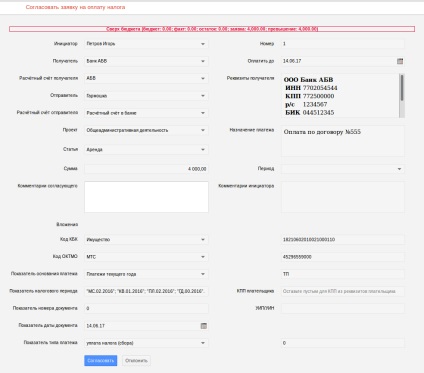Screen dimensions: 424x373
Task: Expand the Код КБК Имущество dropdown
Action: click(203, 240)
